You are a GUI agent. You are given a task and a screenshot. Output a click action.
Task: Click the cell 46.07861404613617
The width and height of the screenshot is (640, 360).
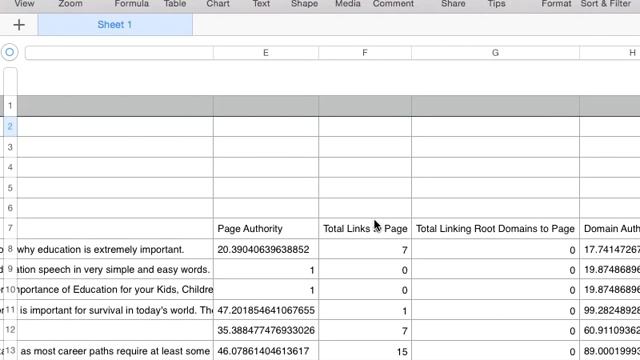click(266, 351)
